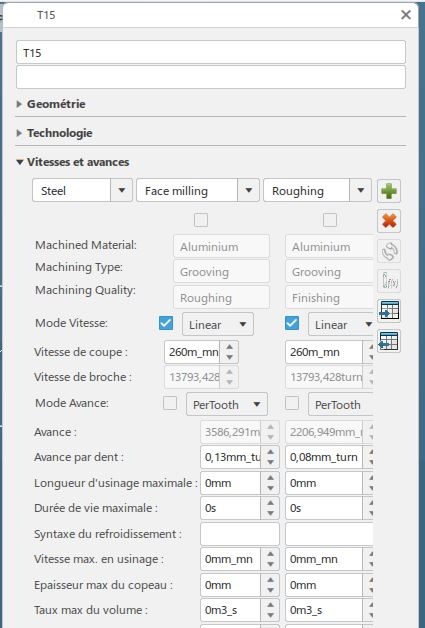
Task: Click the T15 name input field
Action: 211,52
